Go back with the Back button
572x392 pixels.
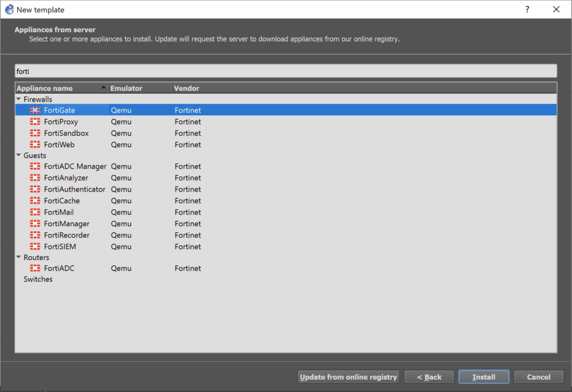[428, 376]
